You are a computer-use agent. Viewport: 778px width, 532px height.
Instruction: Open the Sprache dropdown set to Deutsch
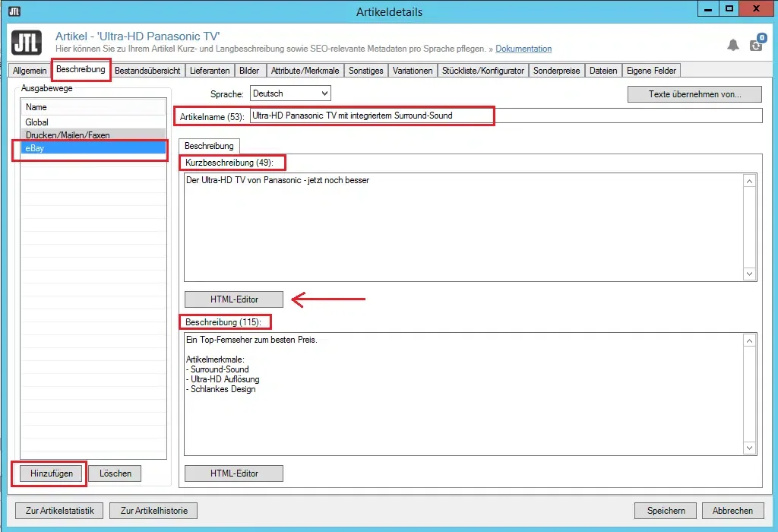290,93
